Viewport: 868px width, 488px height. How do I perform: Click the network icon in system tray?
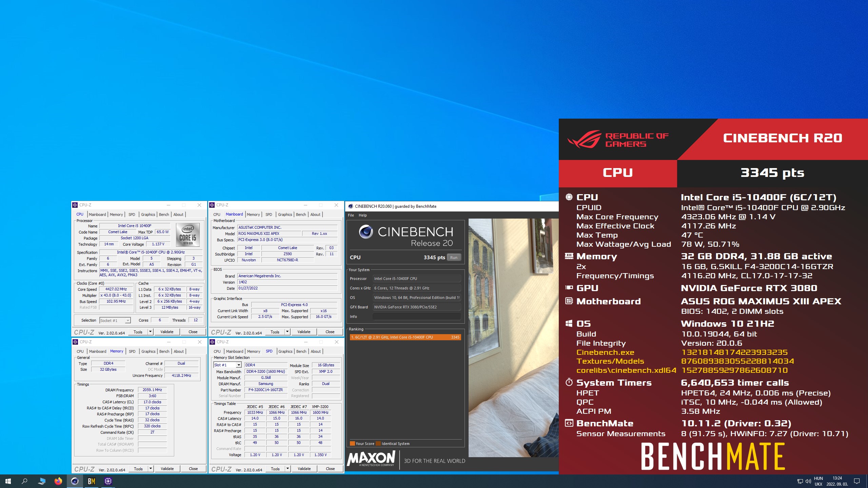point(800,481)
